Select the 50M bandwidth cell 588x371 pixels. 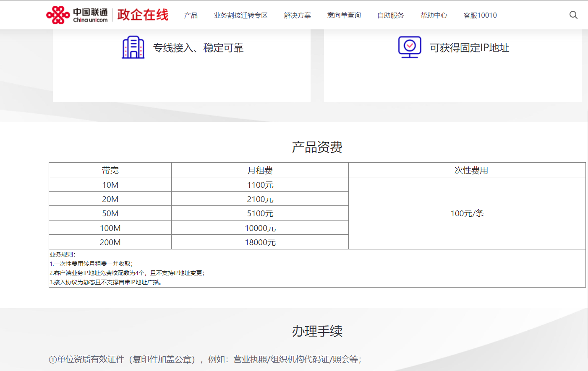(110, 213)
